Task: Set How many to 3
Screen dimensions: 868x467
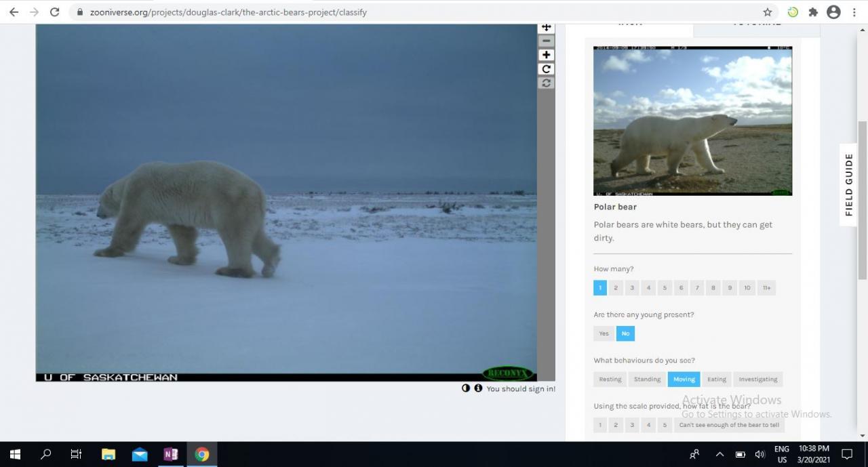Action: tap(632, 287)
